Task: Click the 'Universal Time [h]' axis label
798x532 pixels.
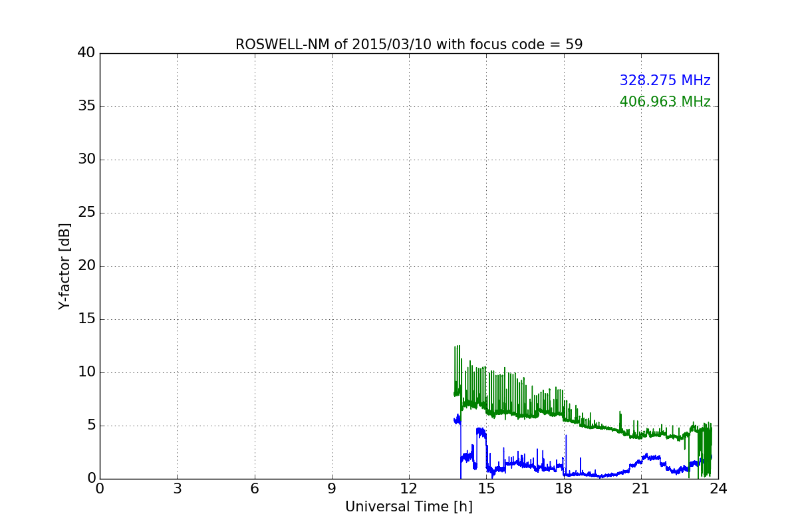Action: click(x=409, y=507)
